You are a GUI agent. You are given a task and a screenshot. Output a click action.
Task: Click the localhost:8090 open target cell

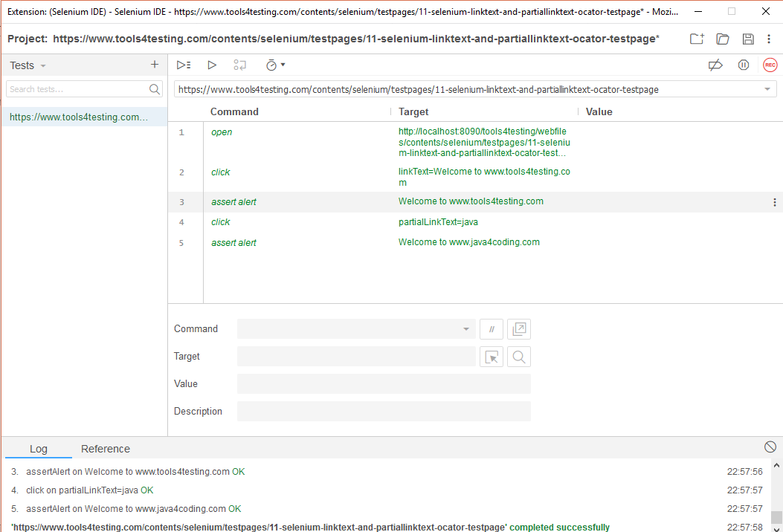(484, 142)
